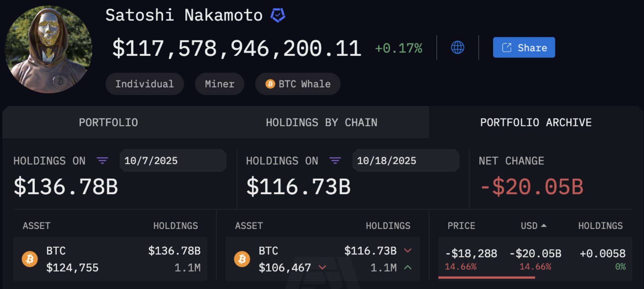This screenshot has height=289, width=644.
Task: Click the globe website icon
Action: point(458,48)
